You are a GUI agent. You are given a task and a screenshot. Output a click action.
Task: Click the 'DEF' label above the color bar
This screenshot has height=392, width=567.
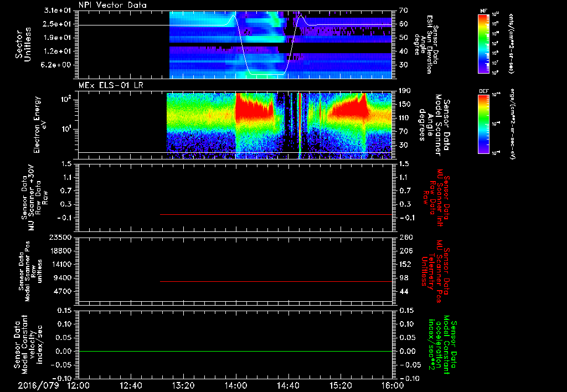pyautogui.click(x=483, y=91)
